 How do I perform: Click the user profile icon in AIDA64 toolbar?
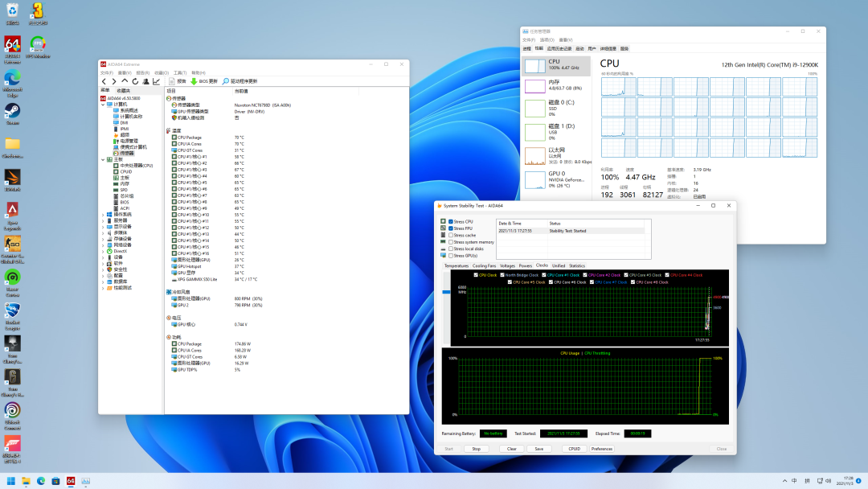(146, 81)
